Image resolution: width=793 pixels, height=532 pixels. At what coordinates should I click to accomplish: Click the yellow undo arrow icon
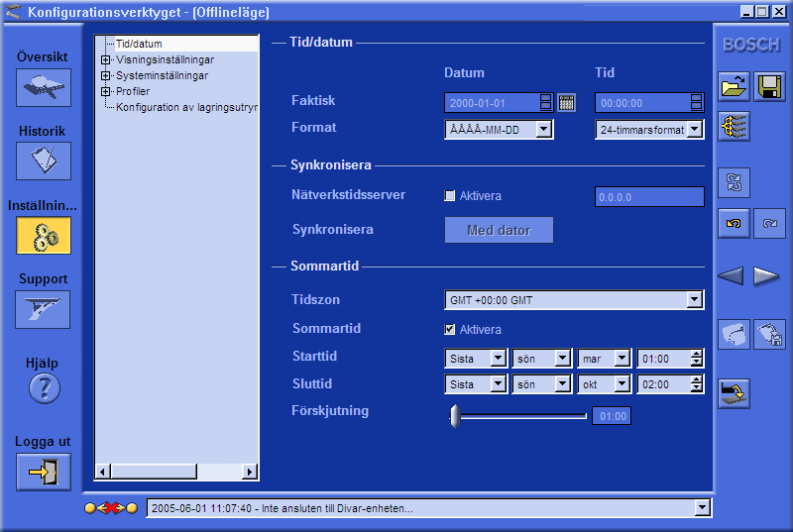[x=734, y=223]
